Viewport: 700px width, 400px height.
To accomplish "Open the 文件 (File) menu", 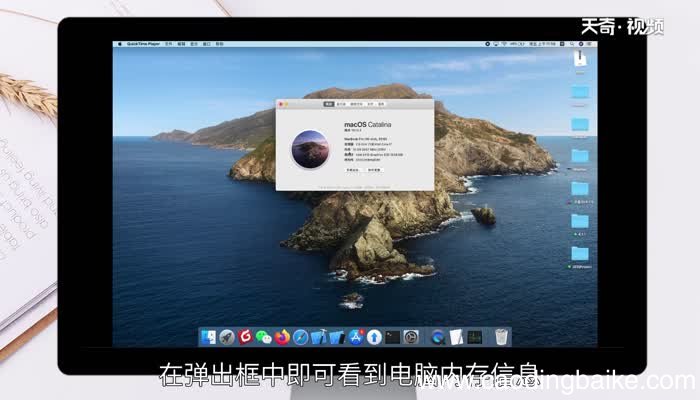I will point(168,44).
